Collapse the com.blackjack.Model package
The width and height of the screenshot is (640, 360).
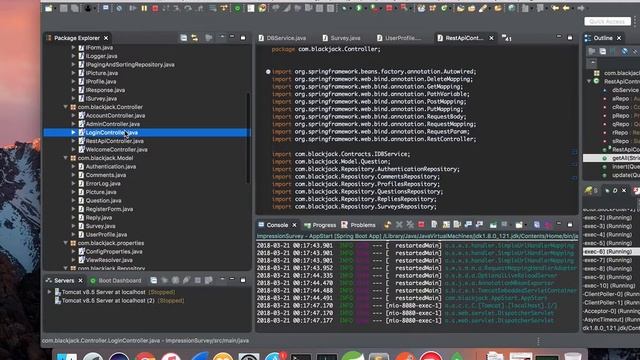point(65,158)
